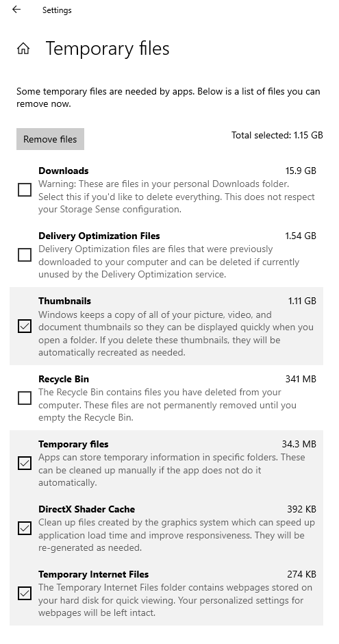Click the Remove files button
This screenshot has height=644, width=339.
click(x=50, y=139)
